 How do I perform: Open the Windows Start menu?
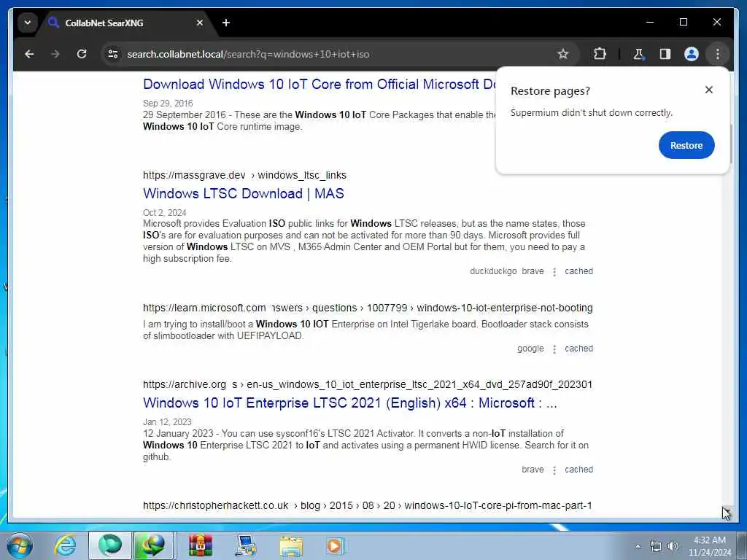pos(20,545)
